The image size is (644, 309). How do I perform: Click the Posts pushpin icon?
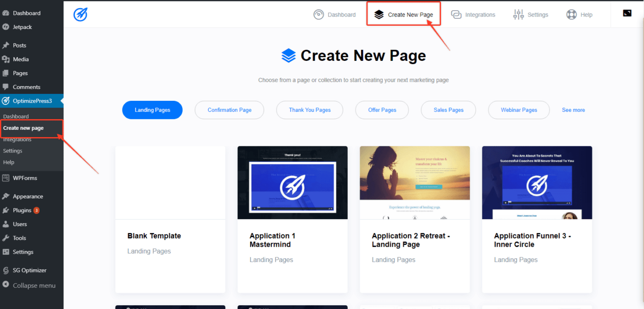tap(6, 46)
